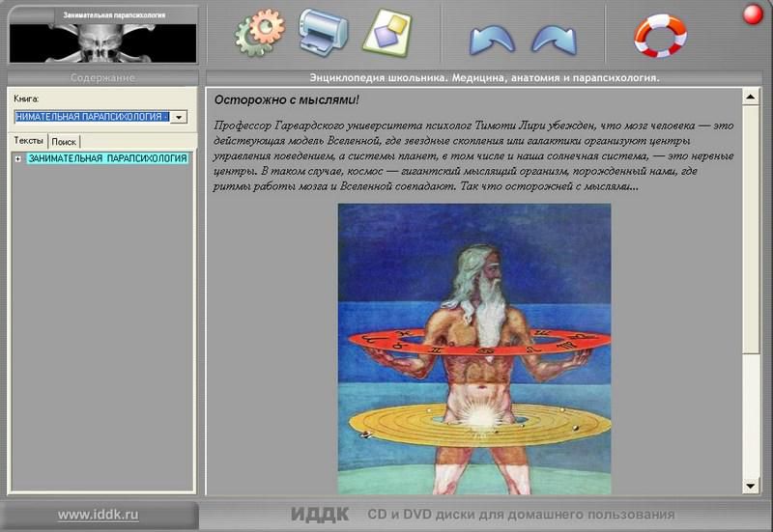Image resolution: width=773 pixels, height=532 pixels.
Task: Click the ИДДК CD и DVD banner
Action: click(x=483, y=515)
